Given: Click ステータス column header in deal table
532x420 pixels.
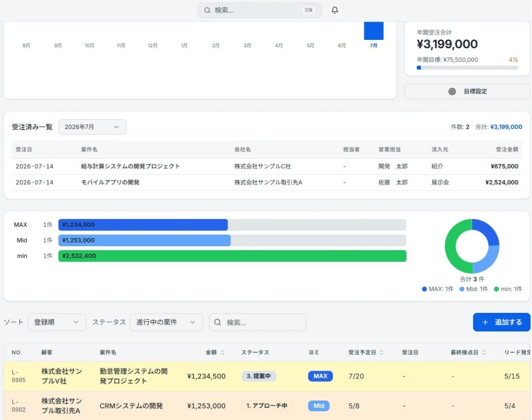Looking at the screenshot, I should pos(255,352).
